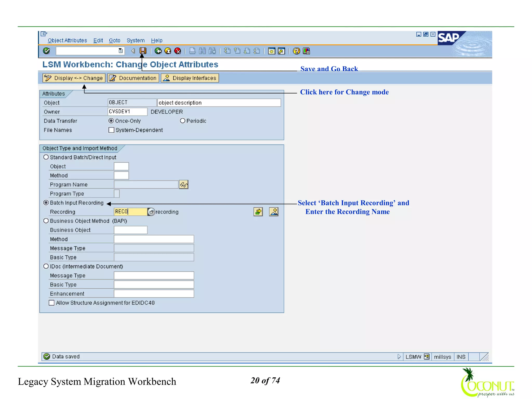Click the Previous Page icon
Screen dimensions: 532x399
tap(237, 51)
